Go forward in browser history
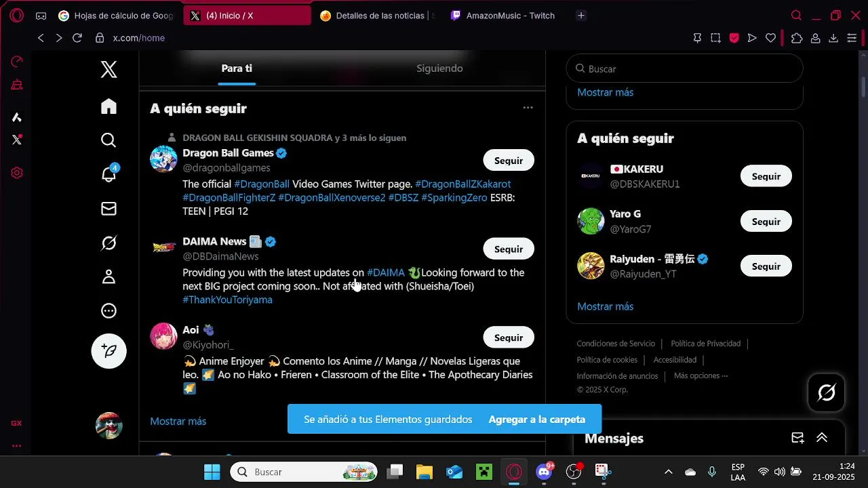 59,38
